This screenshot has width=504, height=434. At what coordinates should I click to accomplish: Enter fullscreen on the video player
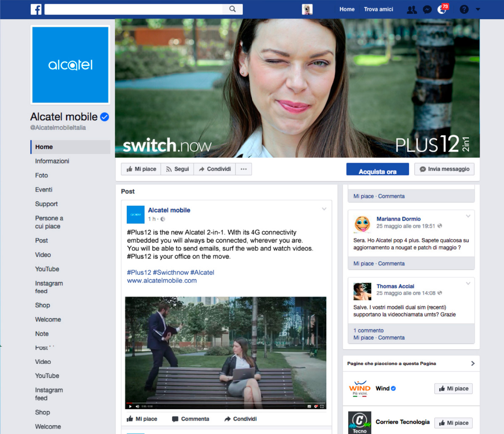(x=322, y=406)
